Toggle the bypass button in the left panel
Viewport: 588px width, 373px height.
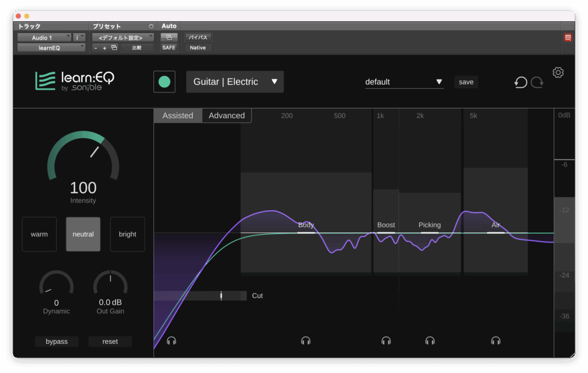click(x=57, y=341)
